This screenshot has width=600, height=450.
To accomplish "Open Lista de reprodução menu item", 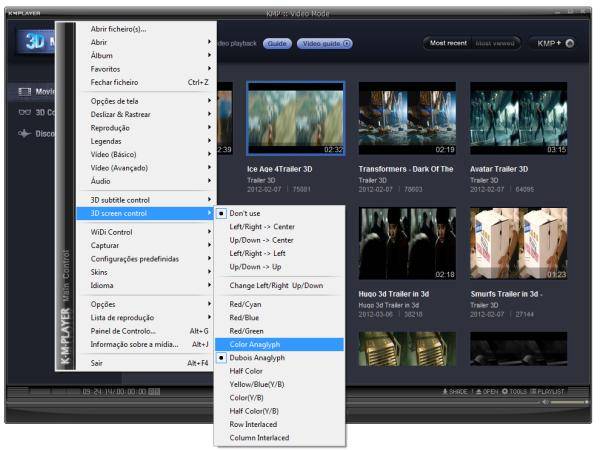I will tap(147, 318).
